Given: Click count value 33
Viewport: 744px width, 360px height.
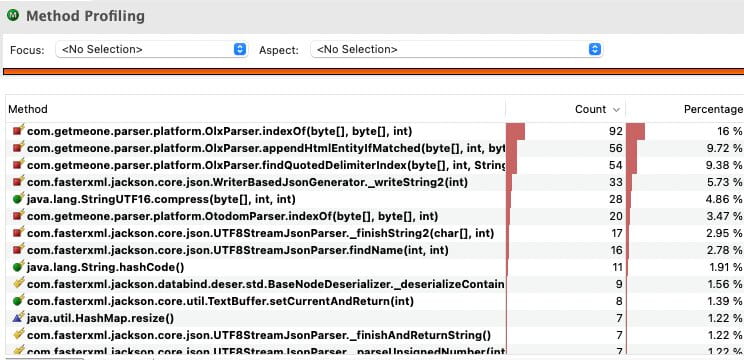Looking at the screenshot, I should (615, 182).
